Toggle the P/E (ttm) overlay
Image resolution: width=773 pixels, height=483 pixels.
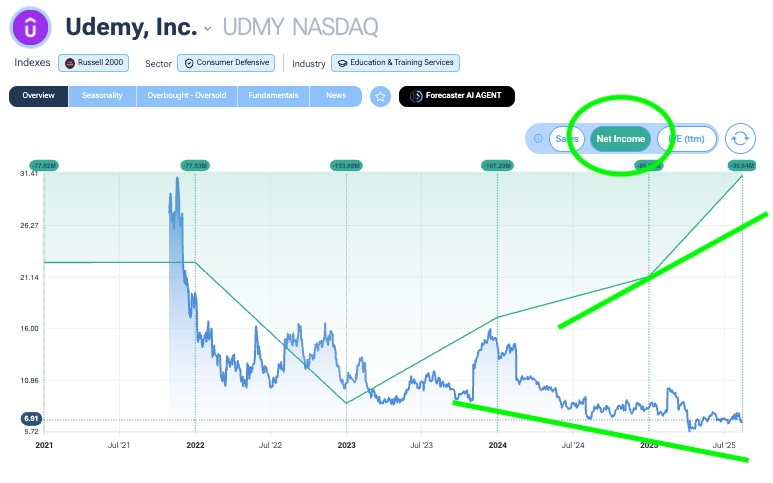pyautogui.click(x=687, y=139)
